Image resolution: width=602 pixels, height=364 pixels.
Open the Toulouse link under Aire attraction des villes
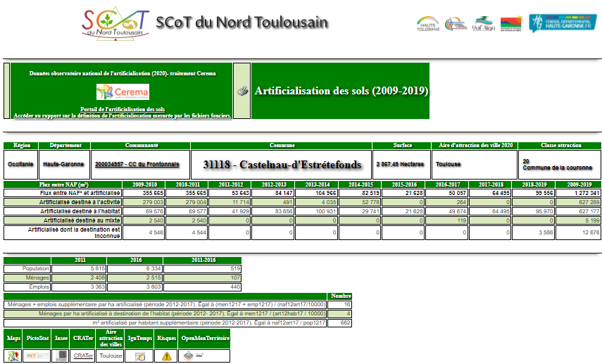click(x=111, y=356)
